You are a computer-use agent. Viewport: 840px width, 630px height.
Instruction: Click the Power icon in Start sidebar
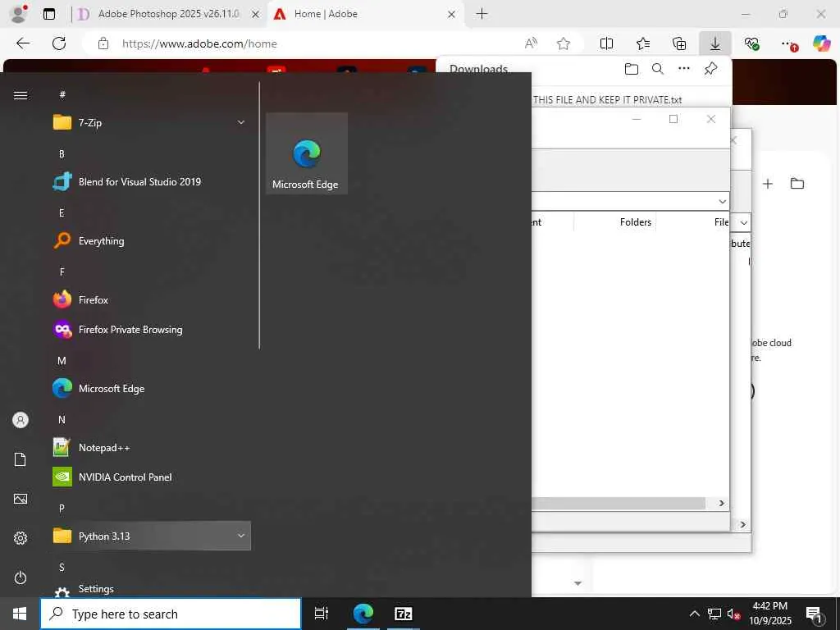point(21,577)
